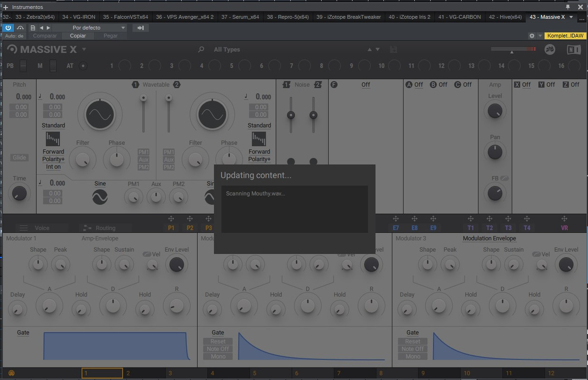Click Noise 1 level vertical slider

291,114
